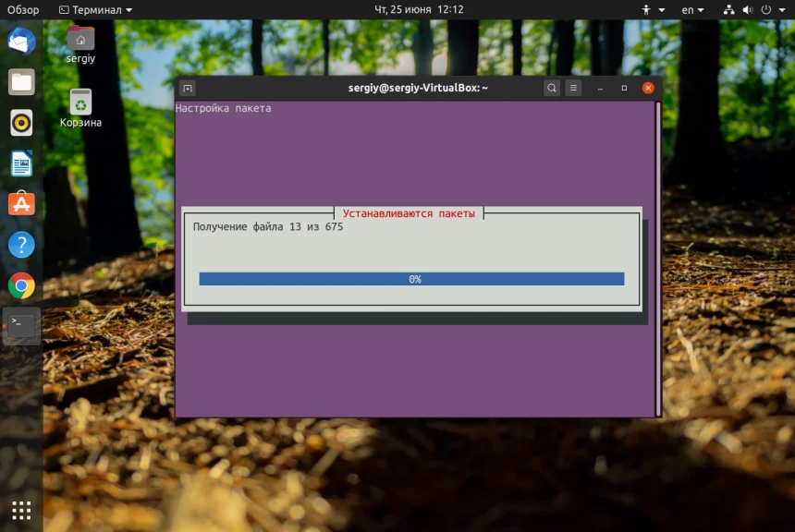Open the Help icon in dock

(x=21, y=245)
